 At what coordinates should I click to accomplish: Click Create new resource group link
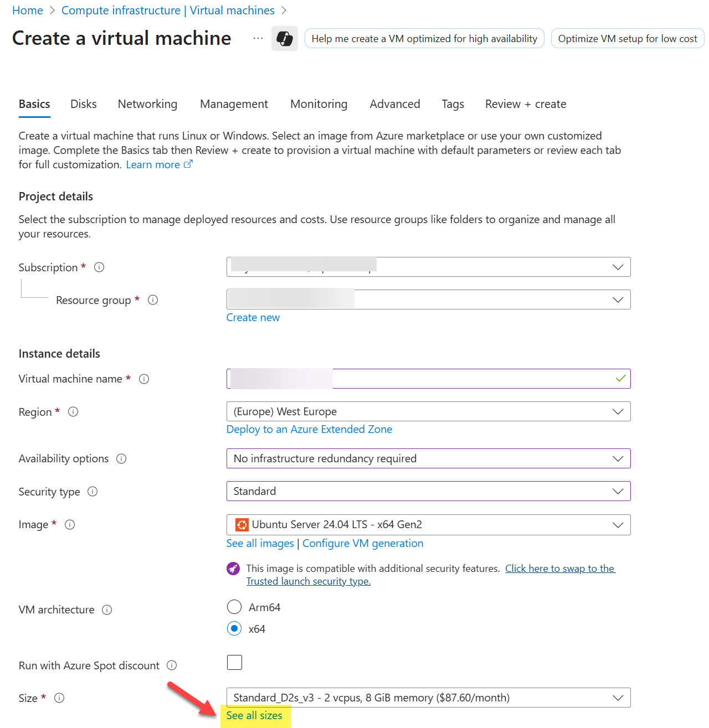(253, 317)
